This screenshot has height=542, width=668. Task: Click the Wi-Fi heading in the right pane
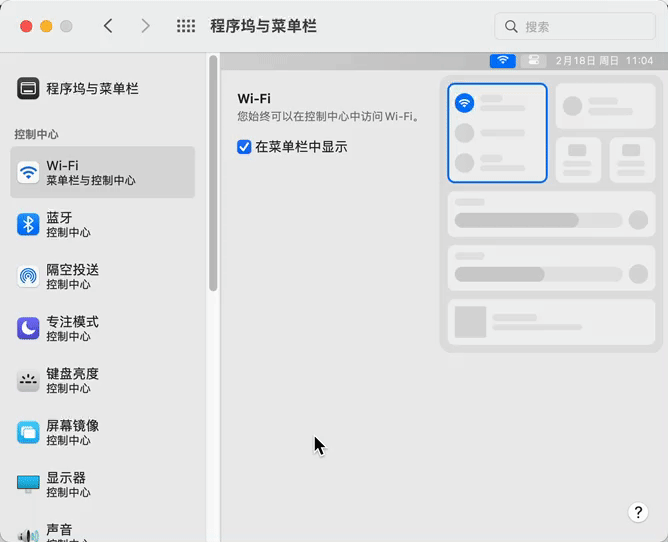tap(254, 98)
